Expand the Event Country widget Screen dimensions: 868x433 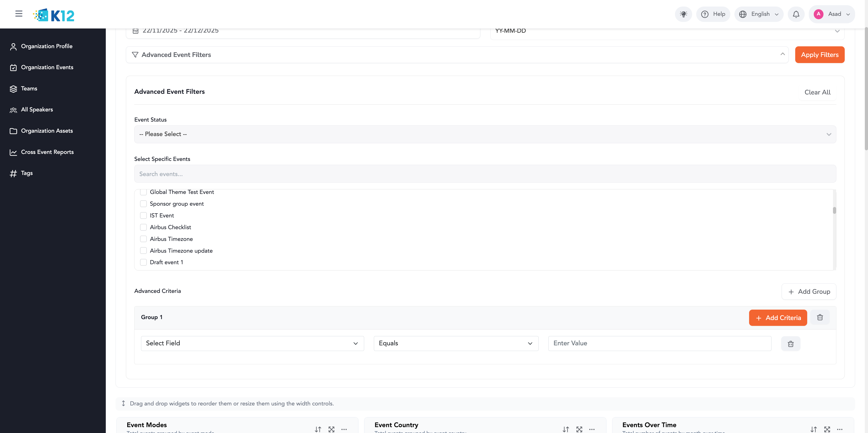click(x=579, y=429)
